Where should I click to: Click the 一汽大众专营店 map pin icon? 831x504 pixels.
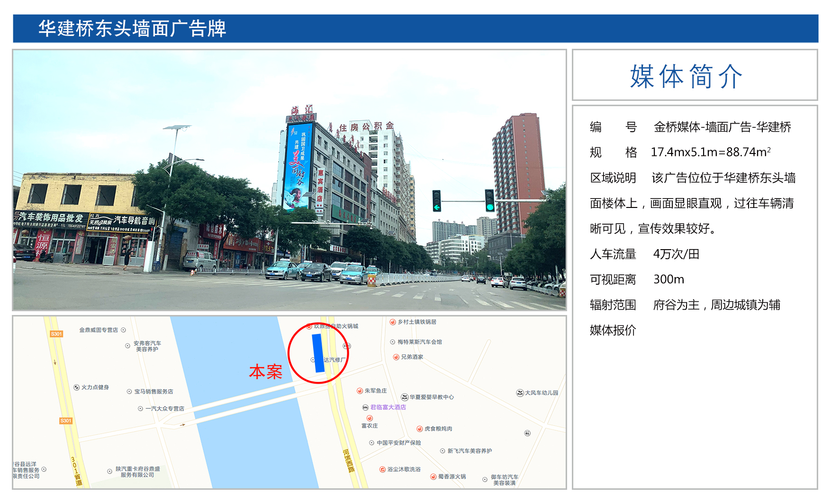[140, 409]
